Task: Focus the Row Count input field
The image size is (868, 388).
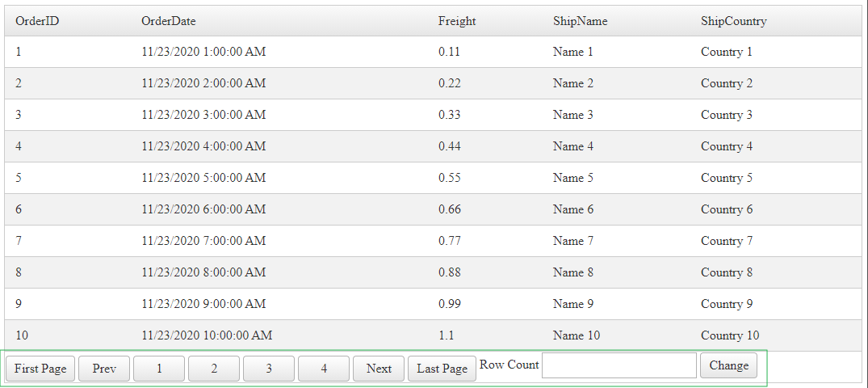Action: [619, 365]
